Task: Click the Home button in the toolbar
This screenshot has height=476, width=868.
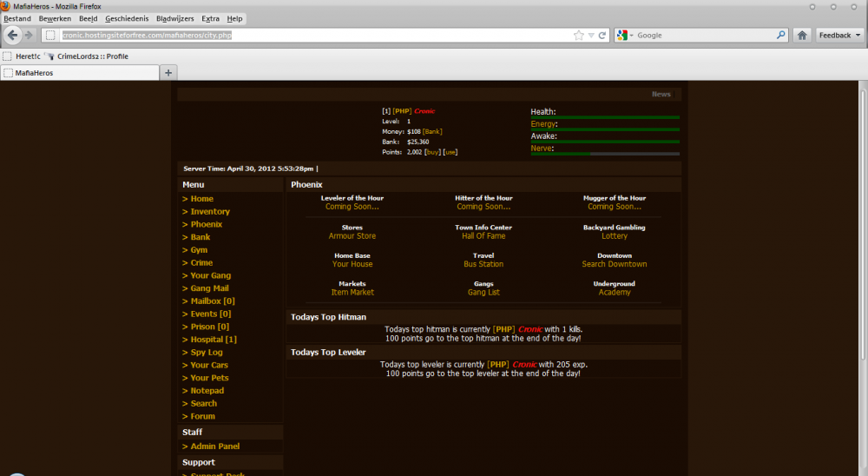Action: pos(802,36)
